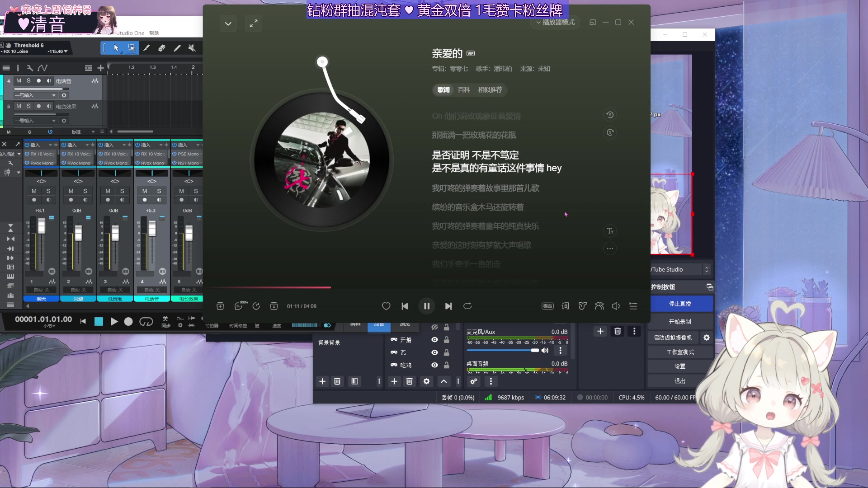Download the current song icon
This screenshot has width=868, height=488.
coord(274,306)
